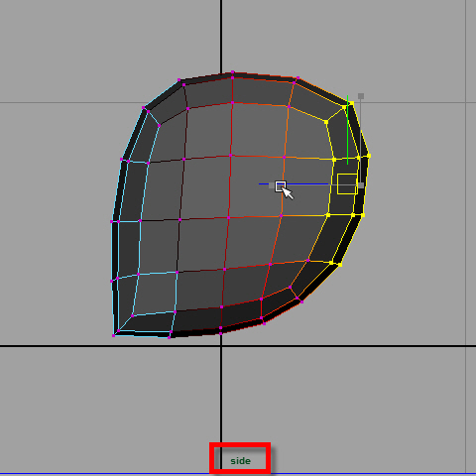Select the bottom-left corner vertex of the mesh
The width and height of the screenshot is (476, 476).
pyautogui.click(x=113, y=335)
